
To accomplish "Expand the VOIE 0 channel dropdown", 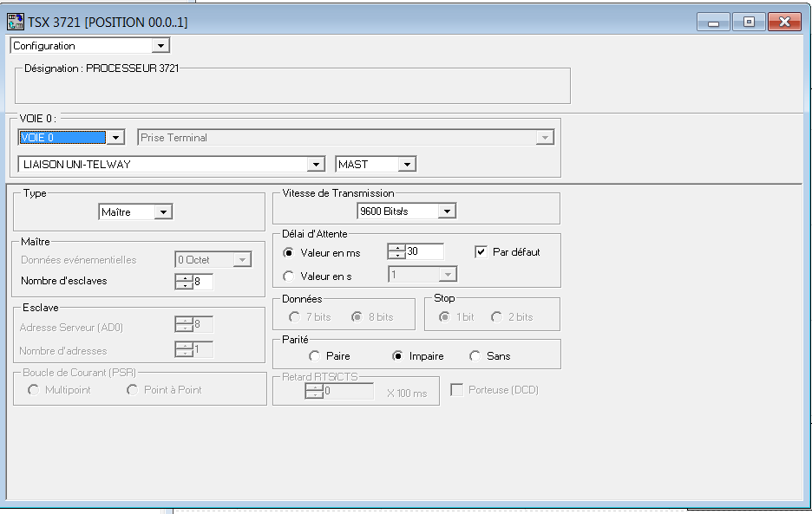I will 117,137.
